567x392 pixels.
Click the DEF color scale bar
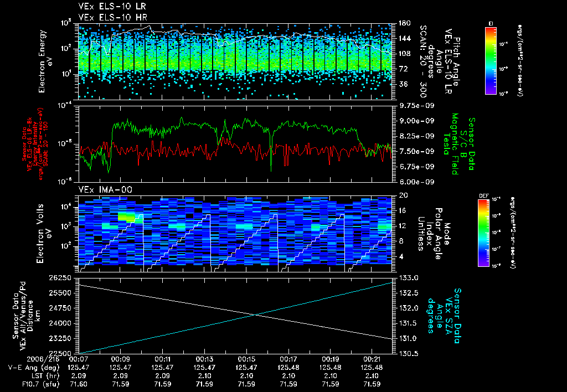click(x=483, y=233)
